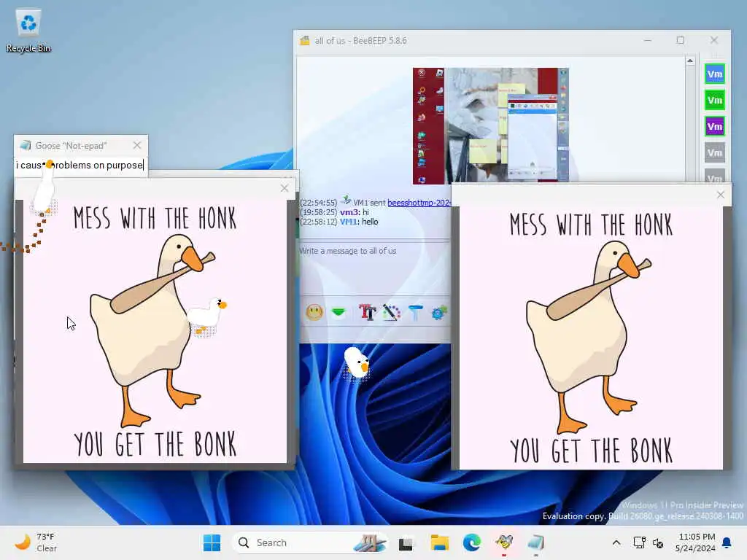
Task: Click the blue T filter icon
Action: click(x=415, y=312)
